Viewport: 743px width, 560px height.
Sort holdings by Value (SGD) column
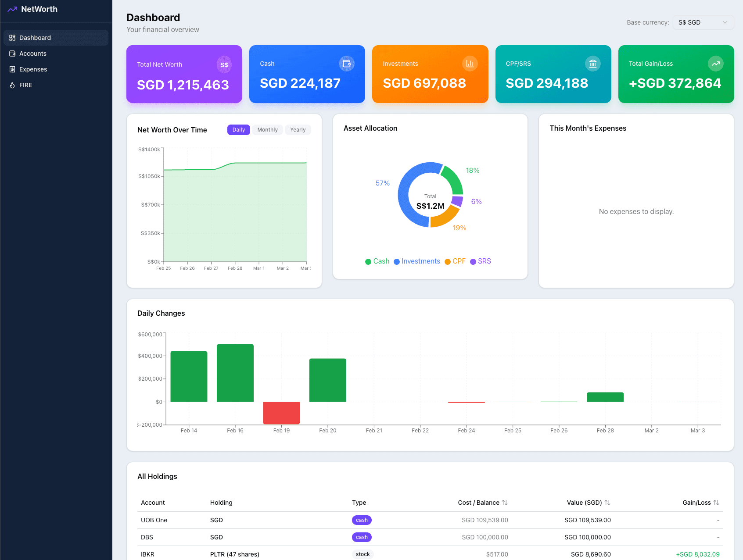(x=588, y=503)
